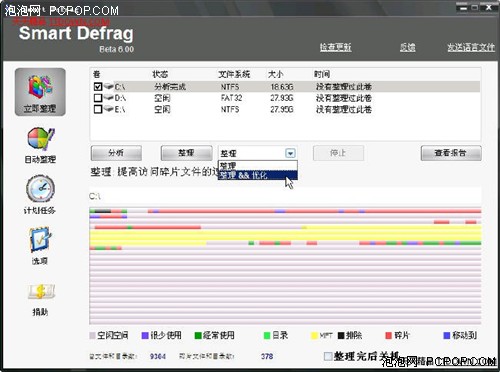Click the 查看报告 view report button

coord(451,153)
